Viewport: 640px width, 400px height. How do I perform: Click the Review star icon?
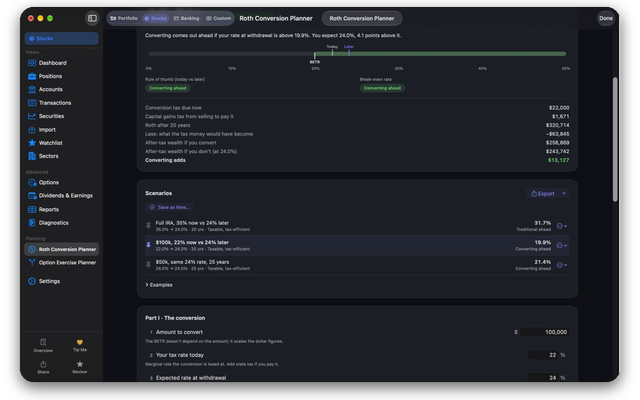coord(80,364)
